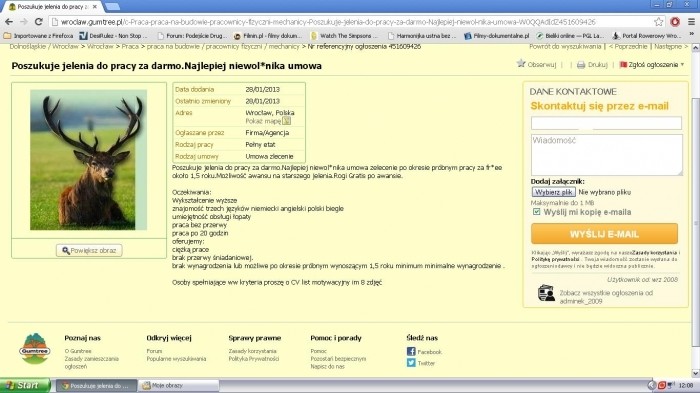This screenshot has width=700, height=393.
Task: Click the Wiadomość text area
Action: pyautogui.click(x=606, y=155)
